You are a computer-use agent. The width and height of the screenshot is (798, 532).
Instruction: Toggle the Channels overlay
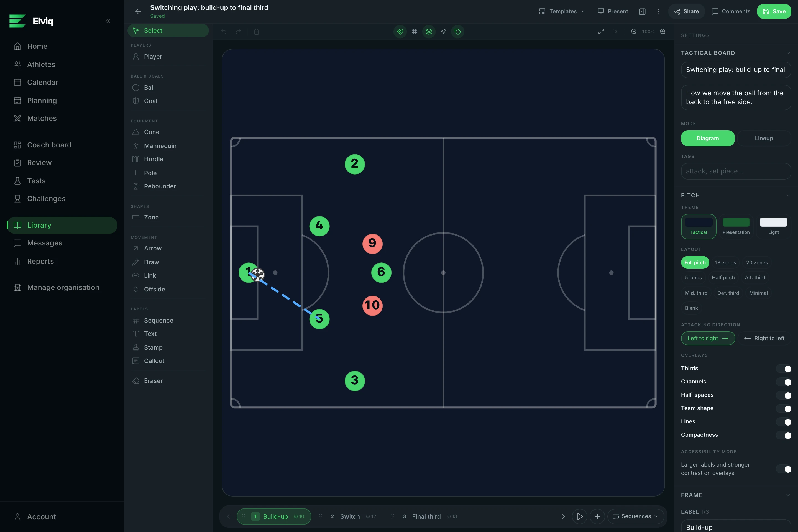pos(783,382)
